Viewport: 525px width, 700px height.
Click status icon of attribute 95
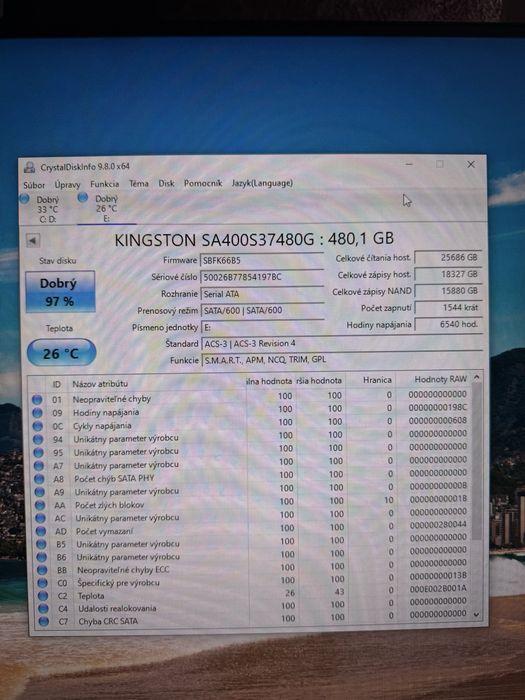(38, 453)
